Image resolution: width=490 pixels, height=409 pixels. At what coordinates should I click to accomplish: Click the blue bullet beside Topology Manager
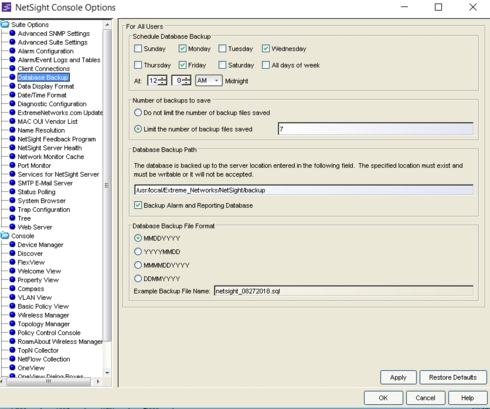(x=12, y=324)
